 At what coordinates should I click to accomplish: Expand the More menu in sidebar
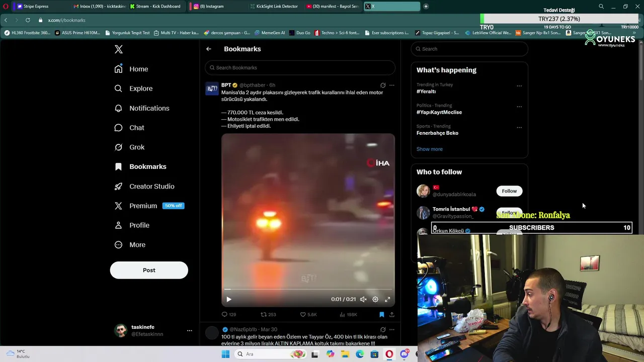pyautogui.click(x=130, y=245)
